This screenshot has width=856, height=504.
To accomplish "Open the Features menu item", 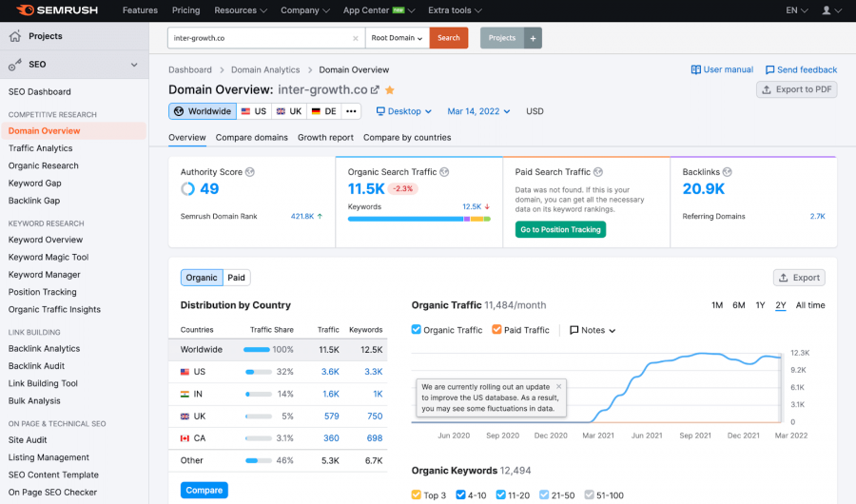I will tap(140, 10).
